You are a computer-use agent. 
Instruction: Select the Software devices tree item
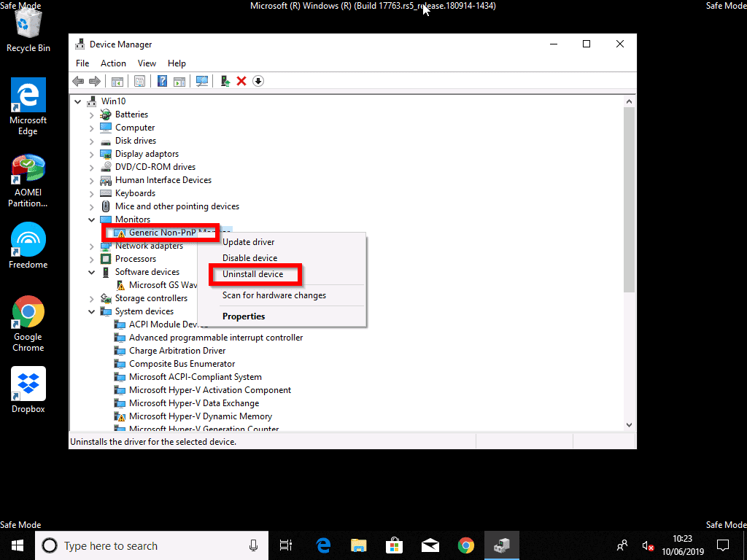tap(147, 272)
